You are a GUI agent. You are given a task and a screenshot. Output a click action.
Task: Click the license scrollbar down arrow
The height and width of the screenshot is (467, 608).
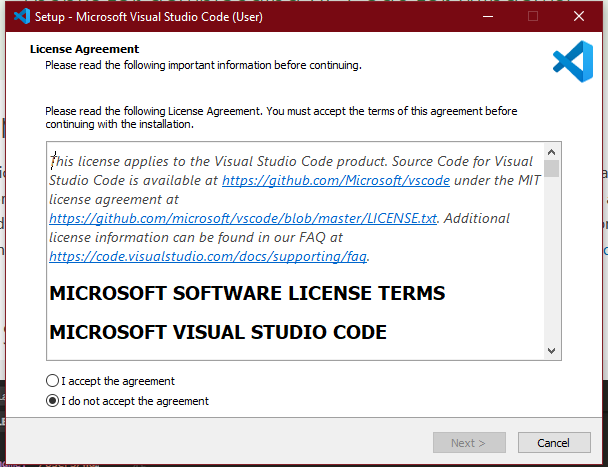(x=551, y=351)
